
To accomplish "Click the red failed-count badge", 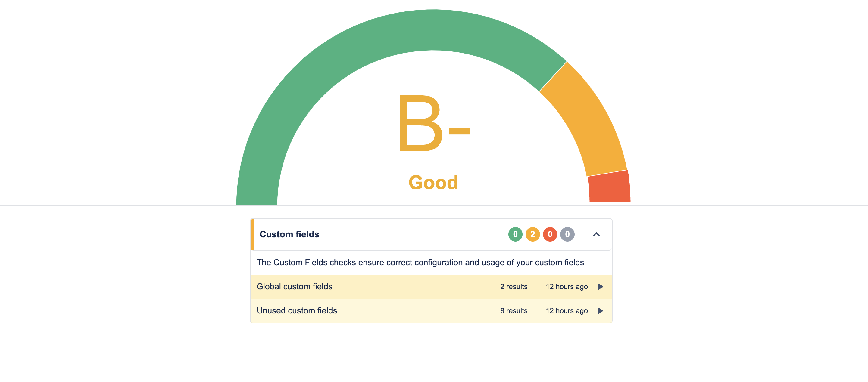I will (x=550, y=234).
